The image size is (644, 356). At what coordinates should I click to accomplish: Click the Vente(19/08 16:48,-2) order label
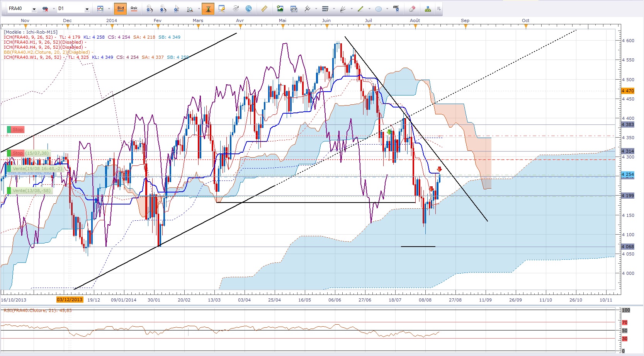(x=35, y=169)
